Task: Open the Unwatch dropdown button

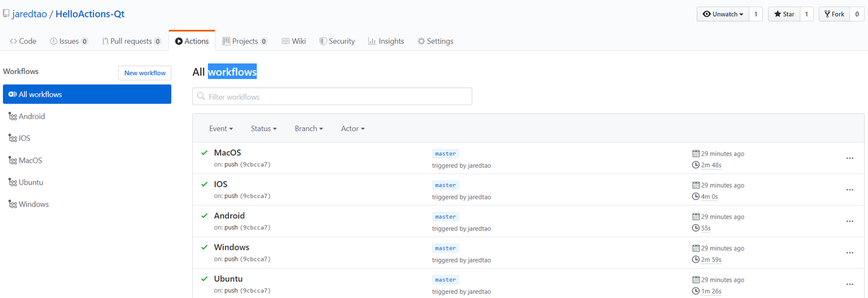Action: coord(723,14)
